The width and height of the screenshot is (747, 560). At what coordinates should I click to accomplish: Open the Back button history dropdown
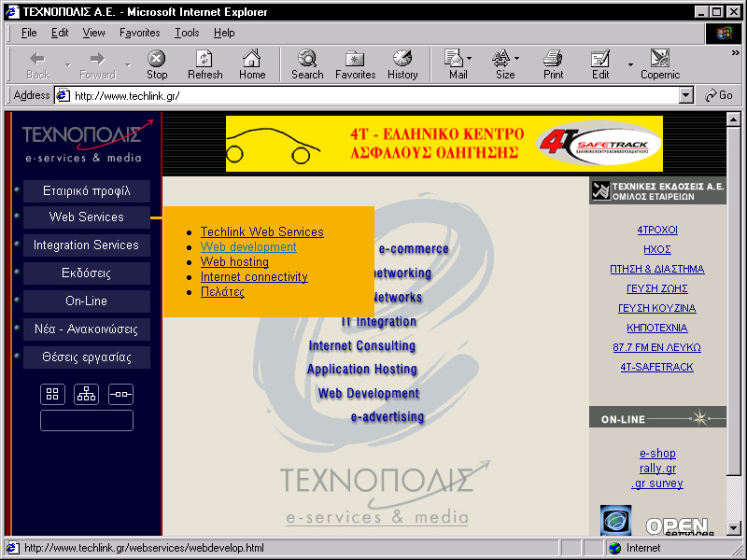pyautogui.click(x=67, y=65)
